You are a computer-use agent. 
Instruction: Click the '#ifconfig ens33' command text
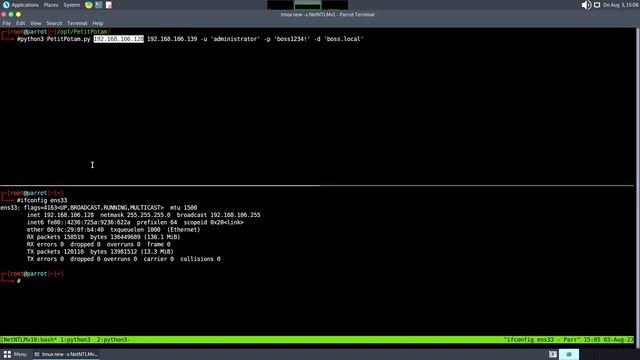pos(42,200)
